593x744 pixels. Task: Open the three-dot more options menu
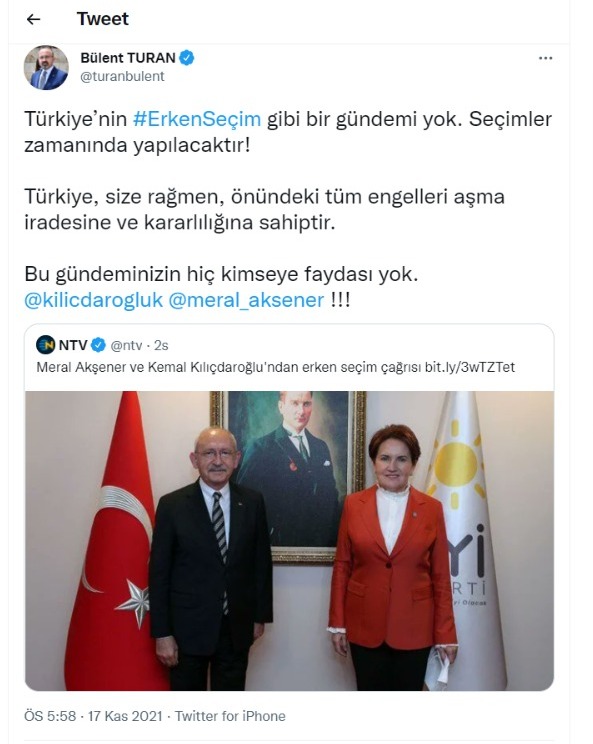coord(545,58)
